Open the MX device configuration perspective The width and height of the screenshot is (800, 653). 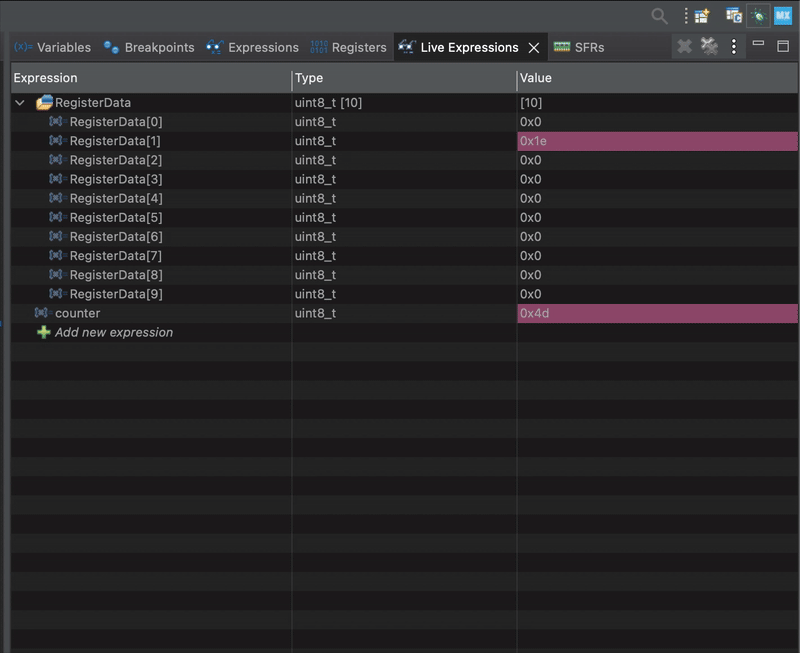click(x=783, y=16)
